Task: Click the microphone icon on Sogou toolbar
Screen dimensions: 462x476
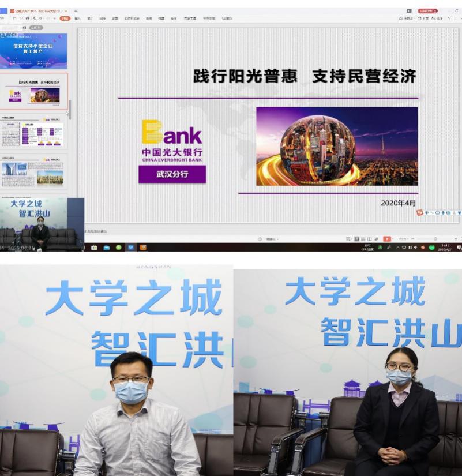Action: pyautogui.click(x=442, y=212)
